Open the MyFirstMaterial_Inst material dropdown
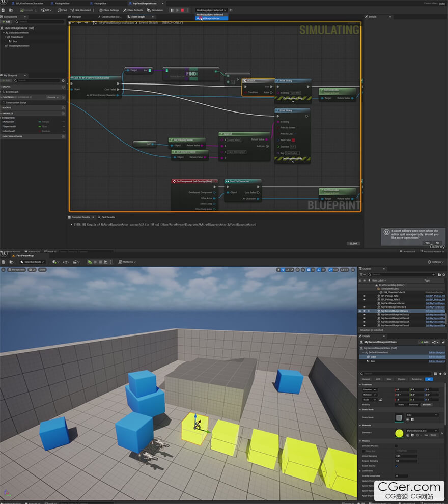Viewport: 448px width, 504px height. [x=422, y=431]
